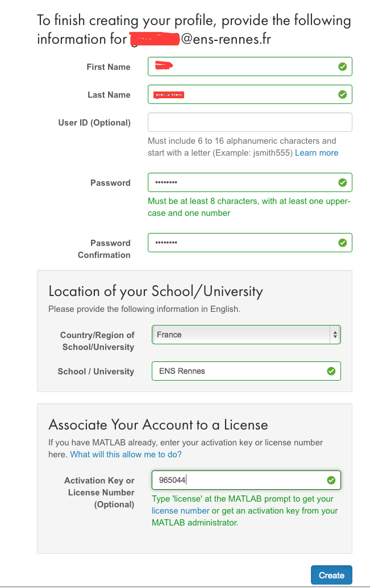Click the checkmark in School / University field
This screenshot has width=370, height=588.
tap(331, 372)
